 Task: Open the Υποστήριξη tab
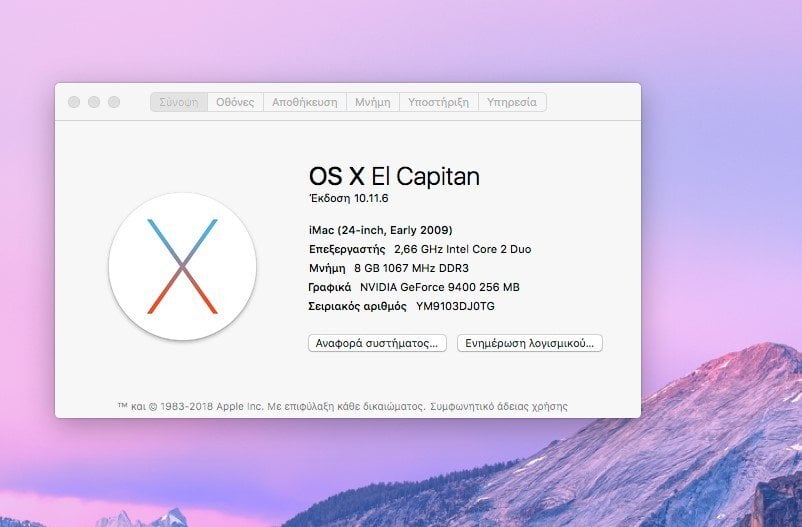point(438,102)
